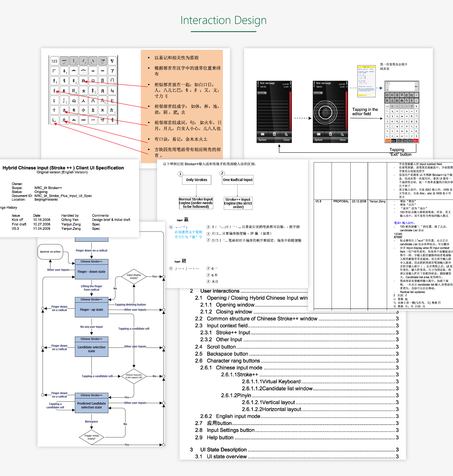Tap the 力 radical key on large keyboard
Screen dimensions: 453x476
pyautogui.click(x=112, y=110)
